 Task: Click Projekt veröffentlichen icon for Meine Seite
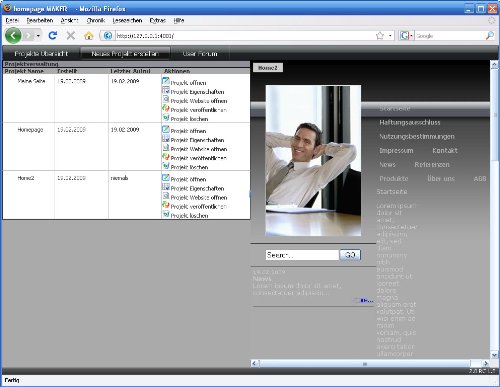(166, 108)
